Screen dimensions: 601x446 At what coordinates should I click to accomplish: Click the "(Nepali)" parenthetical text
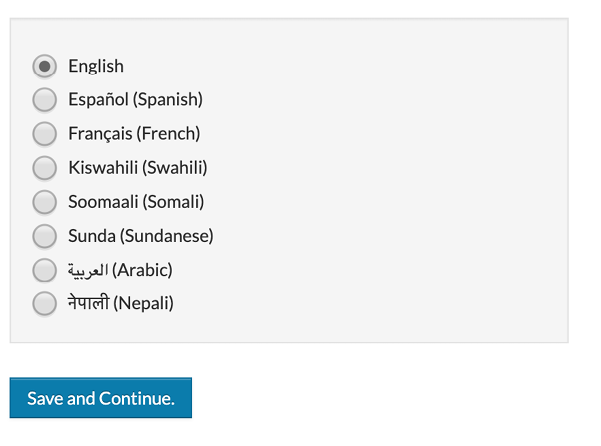[144, 304]
